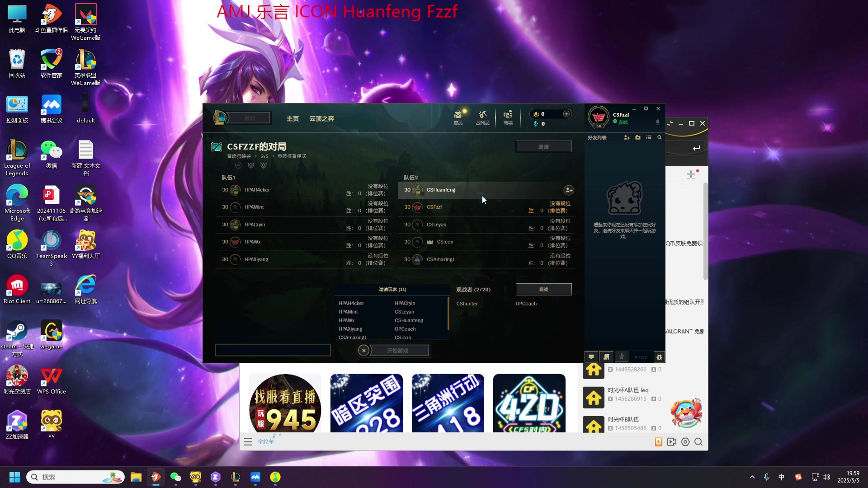Image resolution: width=868 pixels, height=488 pixels.
Task: Open the missions scroll icon
Action: point(606,357)
